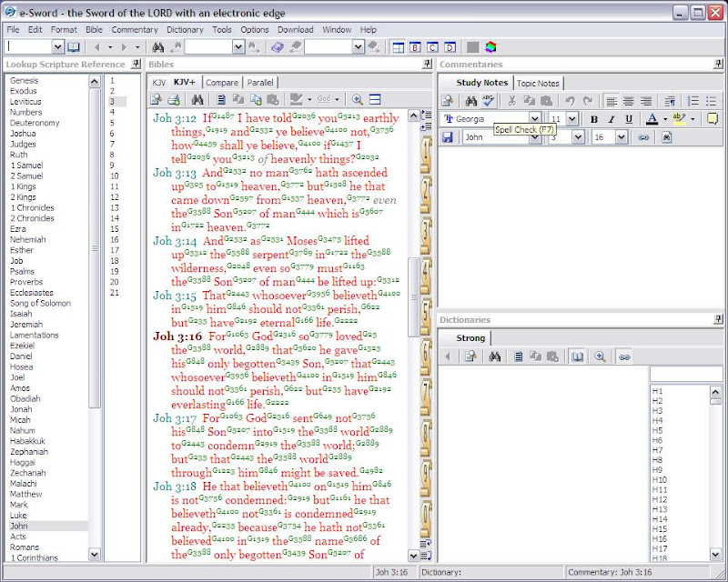The height and width of the screenshot is (582, 728).
Task: Go to the golden bookmark numbered 1 beside Bible text
Action: (x=426, y=155)
